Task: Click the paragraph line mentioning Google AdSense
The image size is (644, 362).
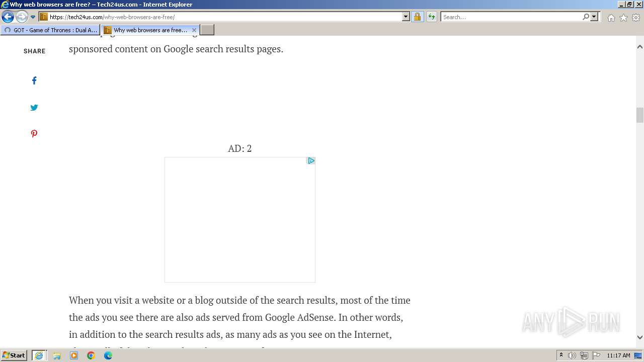Action: [236, 317]
